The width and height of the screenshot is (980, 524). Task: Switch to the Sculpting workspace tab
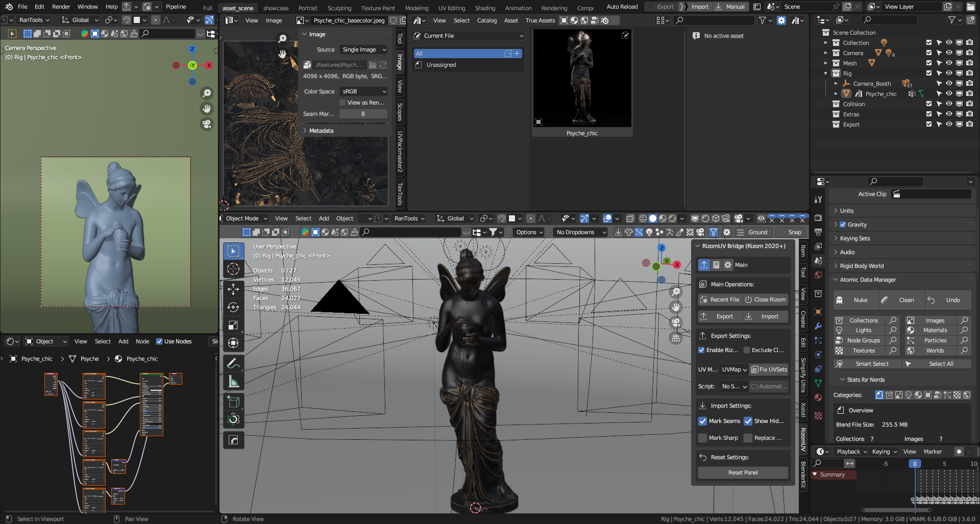point(339,8)
